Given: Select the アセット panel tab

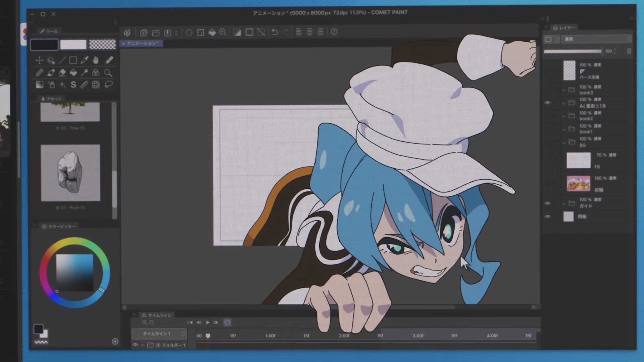Looking at the screenshot, I should click(52, 99).
